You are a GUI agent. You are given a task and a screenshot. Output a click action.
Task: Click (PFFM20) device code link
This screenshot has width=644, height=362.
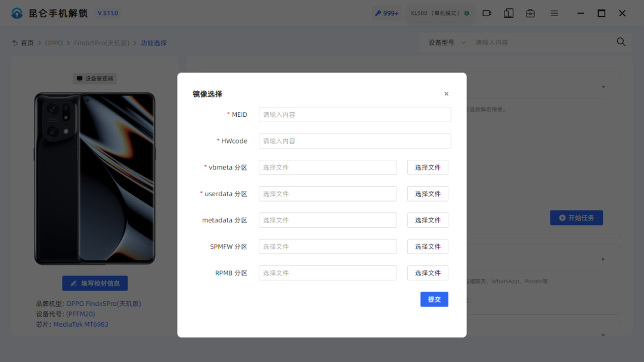[x=80, y=314]
